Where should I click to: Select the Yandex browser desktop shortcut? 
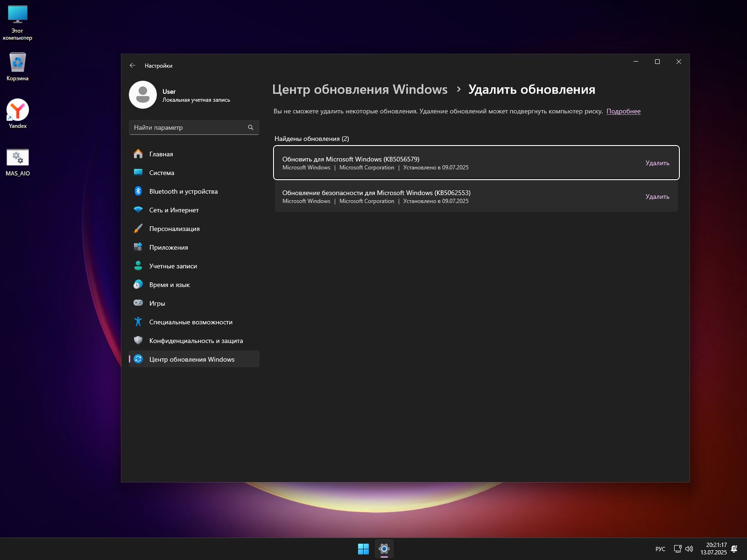coord(18,114)
